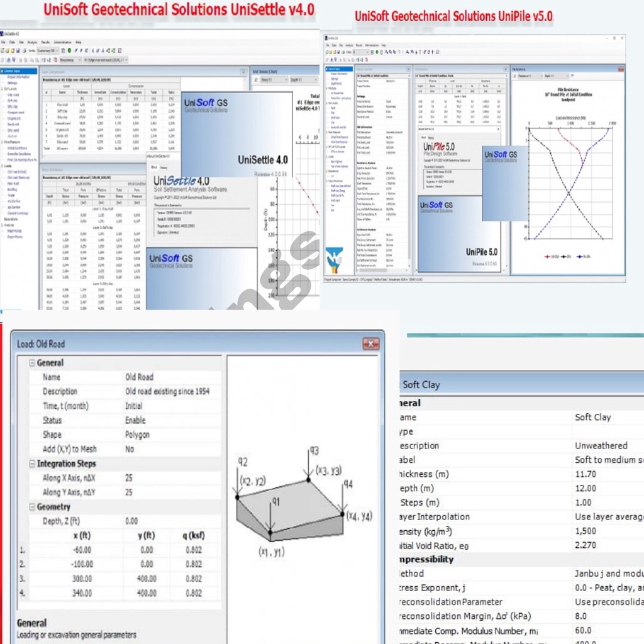Click the green circle icon in UniSettle toolbar
The height and width of the screenshot is (644, 644).
(x=69, y=50)
